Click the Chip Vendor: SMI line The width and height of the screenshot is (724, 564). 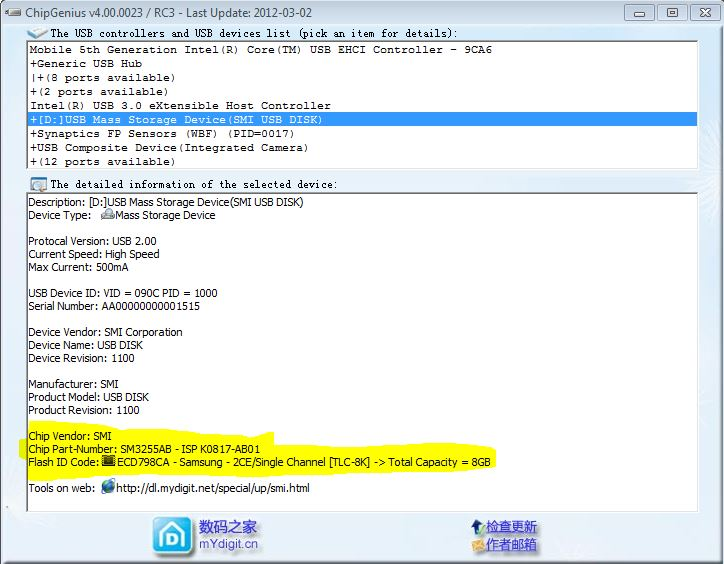[x=70, y=436]
